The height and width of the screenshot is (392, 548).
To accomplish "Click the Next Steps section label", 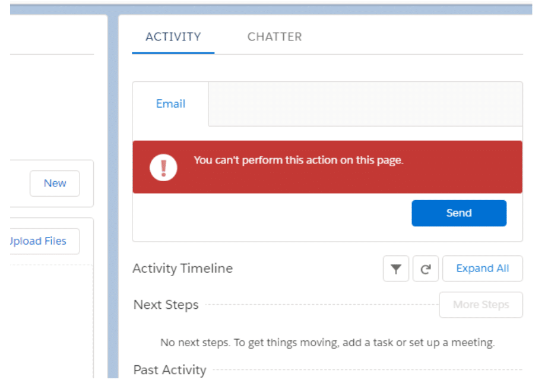I will click(166, 305).
